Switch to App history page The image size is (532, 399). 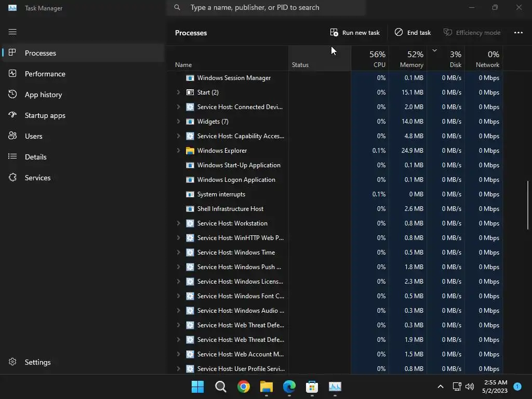click(x=83, y=95)
